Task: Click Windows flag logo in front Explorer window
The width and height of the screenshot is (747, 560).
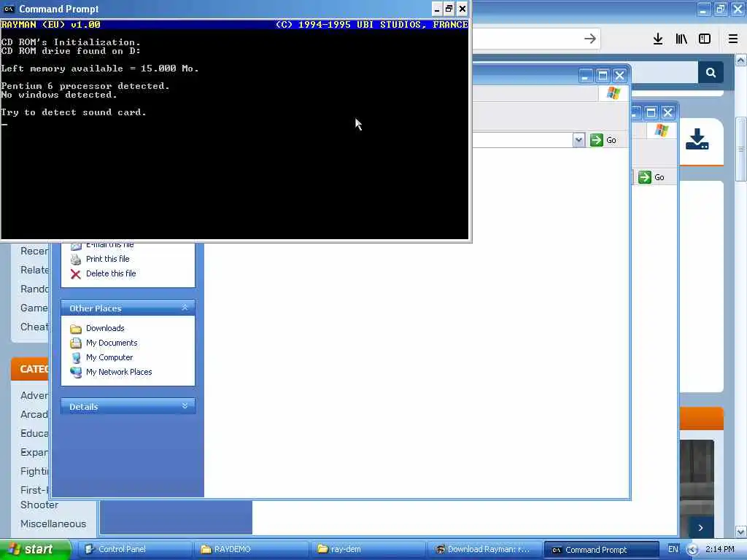Action: tap(614, 93)
